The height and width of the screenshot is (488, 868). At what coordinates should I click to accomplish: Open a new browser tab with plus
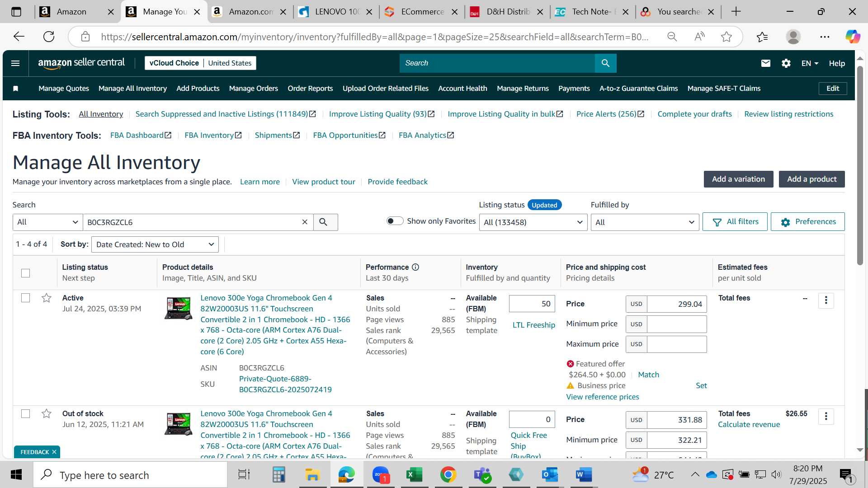(736, 12)
